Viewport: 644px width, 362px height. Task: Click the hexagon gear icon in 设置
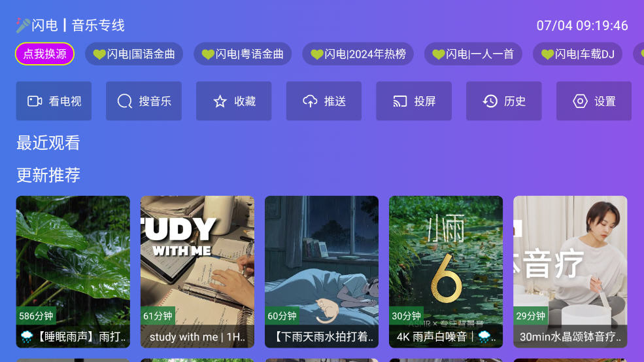(x=580, y=101)
